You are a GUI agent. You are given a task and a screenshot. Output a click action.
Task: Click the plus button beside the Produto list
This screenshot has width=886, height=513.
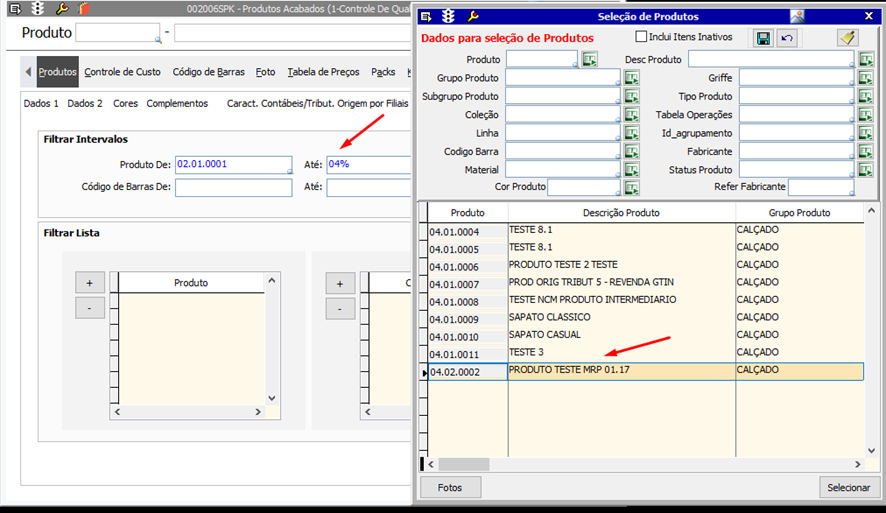pyautogui.click(x=90, y=283)
